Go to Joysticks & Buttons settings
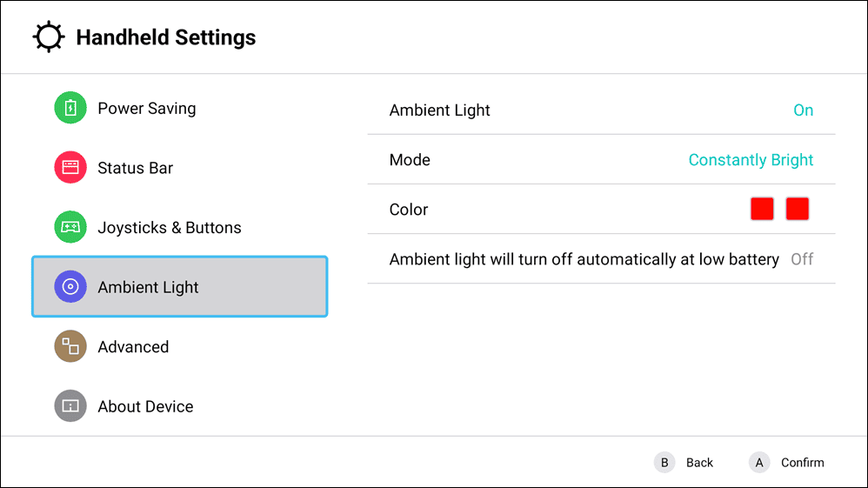The height and width of the screenshot is (488, 868). 170,228
